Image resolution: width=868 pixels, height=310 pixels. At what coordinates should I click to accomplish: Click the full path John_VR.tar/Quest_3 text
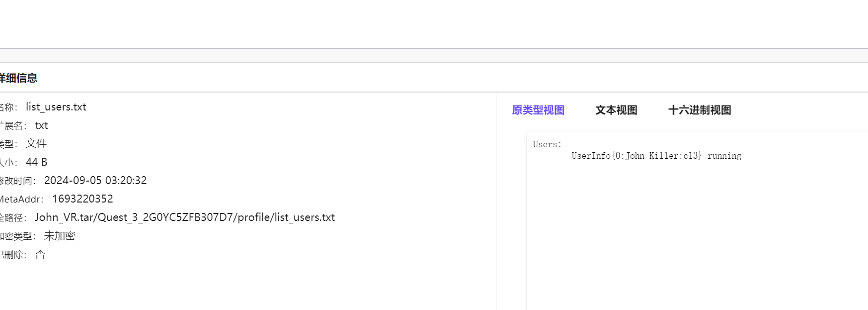(x=185, y=217)
